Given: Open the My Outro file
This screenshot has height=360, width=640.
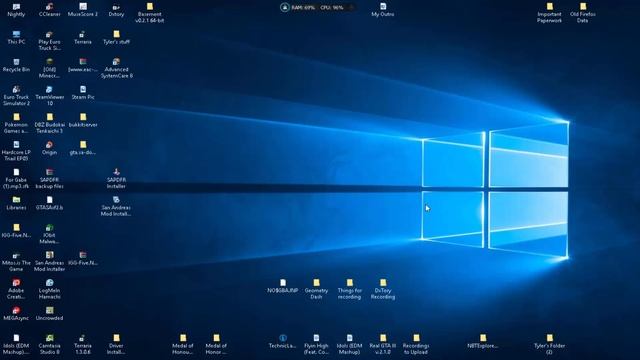Looking at the screenshot, I should coord(383,10).
